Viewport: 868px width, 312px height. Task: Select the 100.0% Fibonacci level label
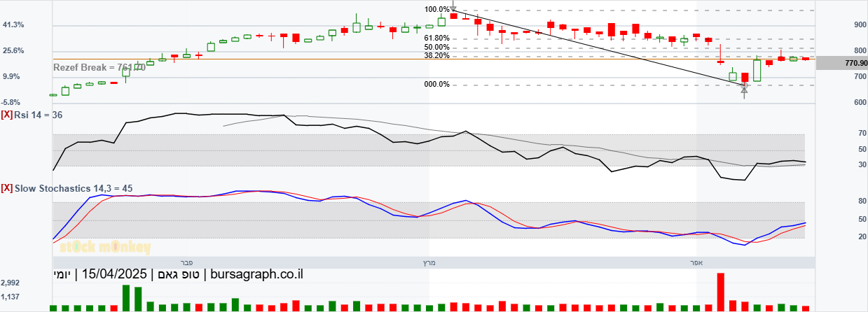[437, 10]
